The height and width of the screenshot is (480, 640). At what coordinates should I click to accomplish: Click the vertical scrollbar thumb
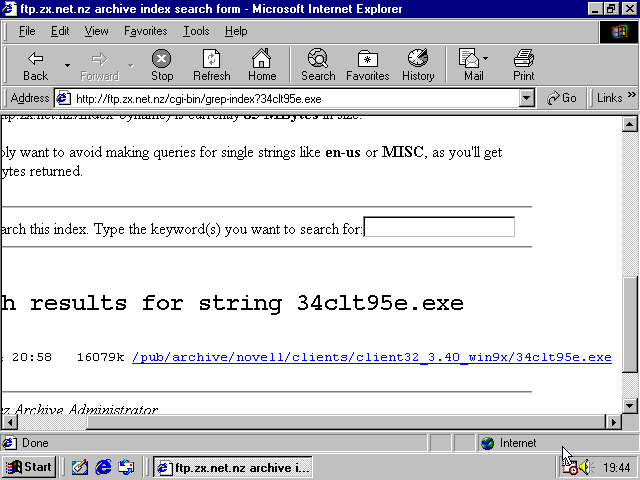630,324
